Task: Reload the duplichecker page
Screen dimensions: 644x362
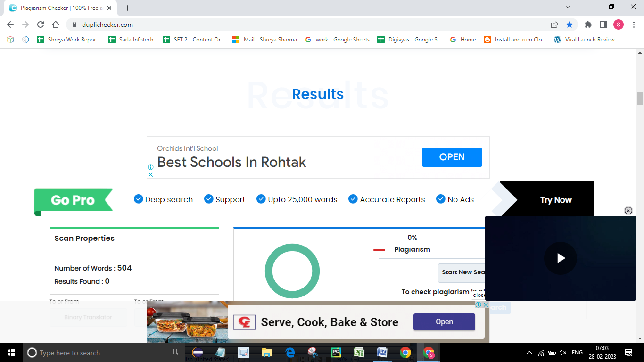Action: click(x=41, y=25)
